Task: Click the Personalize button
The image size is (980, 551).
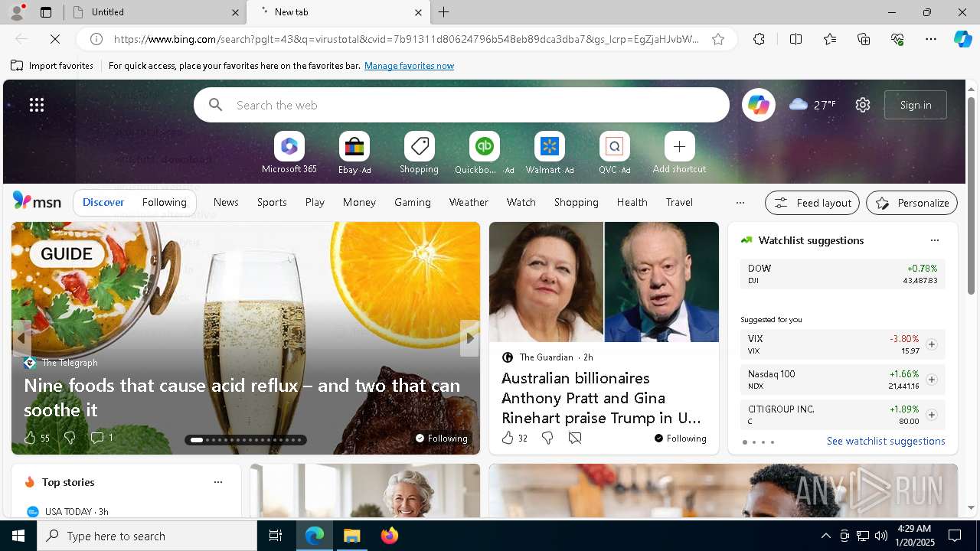Action: (x=912, y=203)
